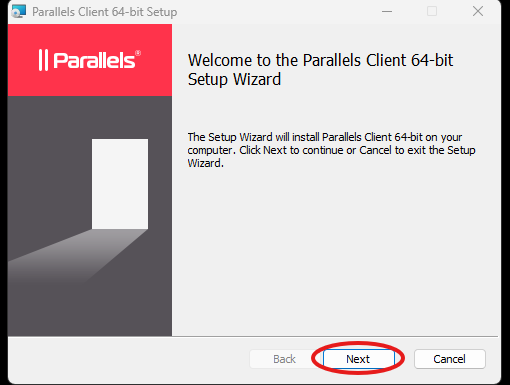The image size is (510, 385).
Task: Click the Setup Wizard description paragraph
Action: coord(331,150)
